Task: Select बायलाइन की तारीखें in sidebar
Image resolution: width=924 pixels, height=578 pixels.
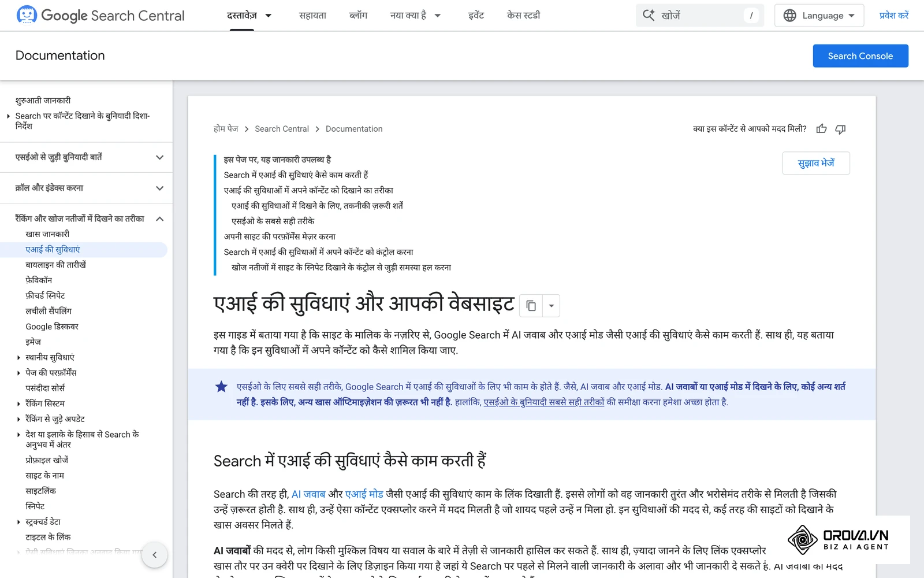Action: tap(55, 265)
